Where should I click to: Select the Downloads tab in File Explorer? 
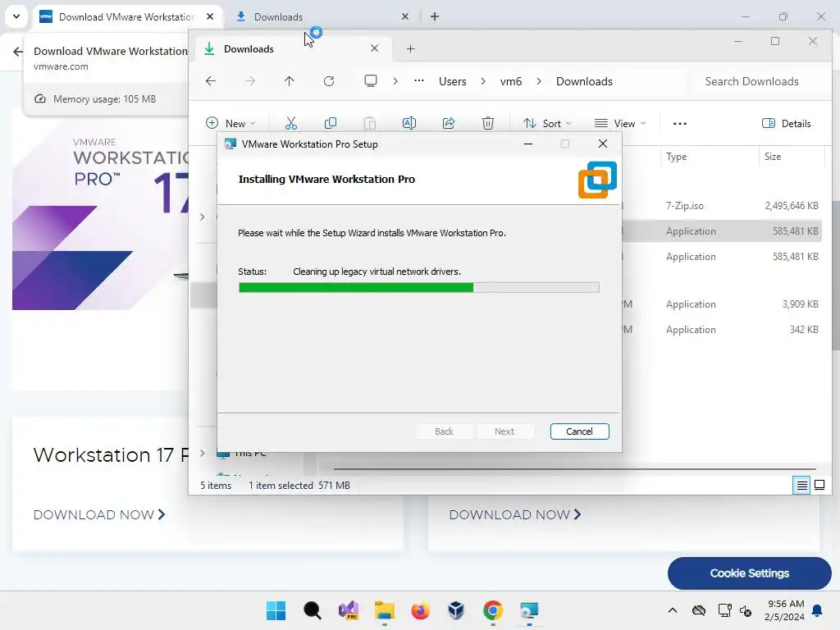pyautogui.click(x=293, y=48)
